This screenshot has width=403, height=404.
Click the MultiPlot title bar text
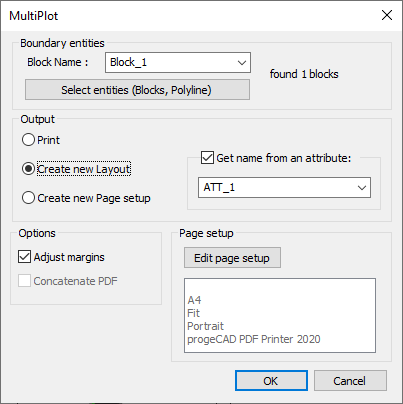34,16
